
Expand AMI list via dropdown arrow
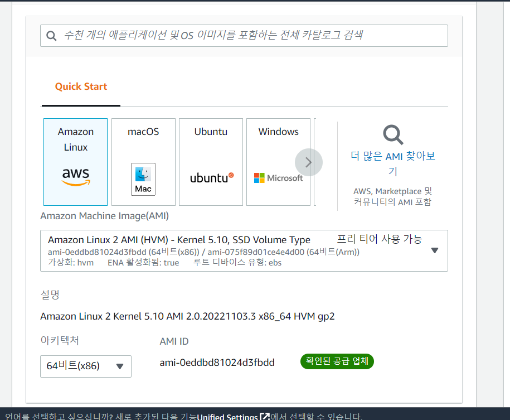coord(435,250)
